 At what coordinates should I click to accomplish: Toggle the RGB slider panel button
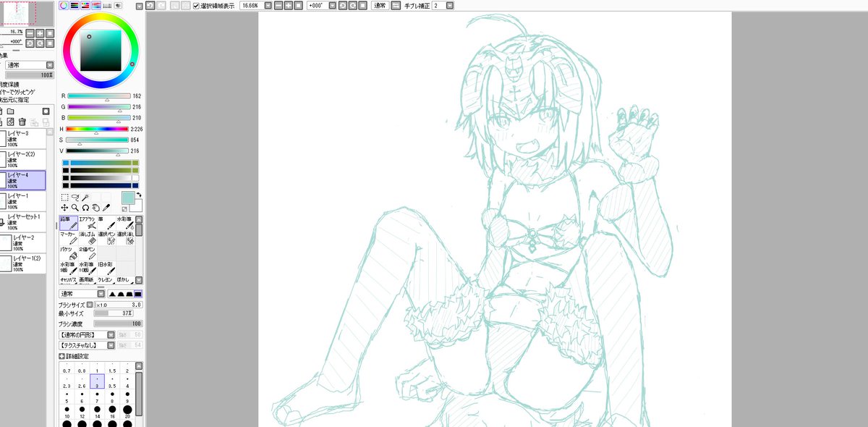(75, 5)
